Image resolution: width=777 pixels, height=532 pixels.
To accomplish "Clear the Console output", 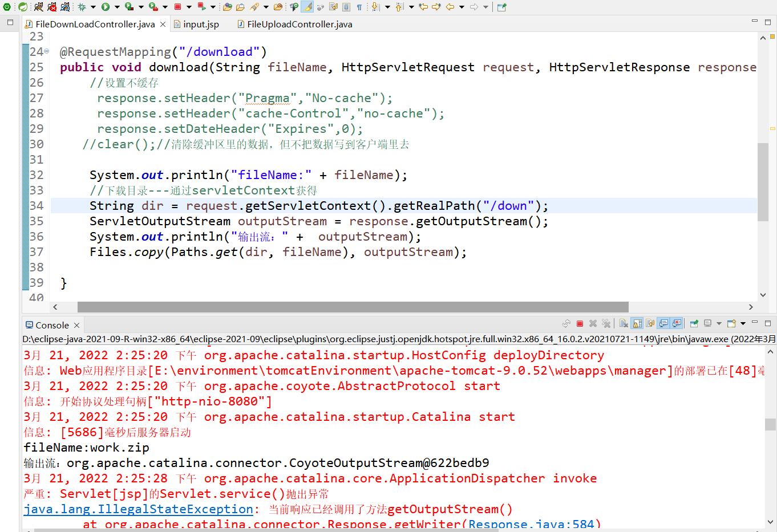I will 622,323.
